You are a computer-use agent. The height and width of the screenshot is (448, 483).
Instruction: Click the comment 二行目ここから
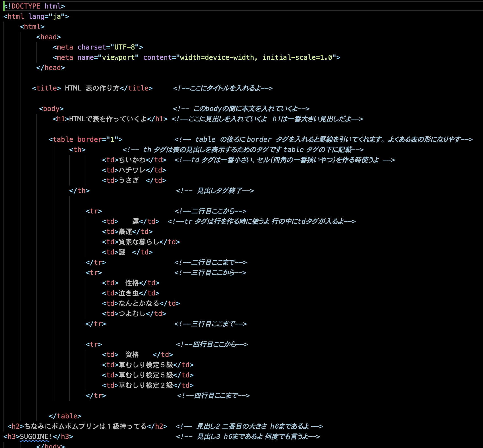210,211
